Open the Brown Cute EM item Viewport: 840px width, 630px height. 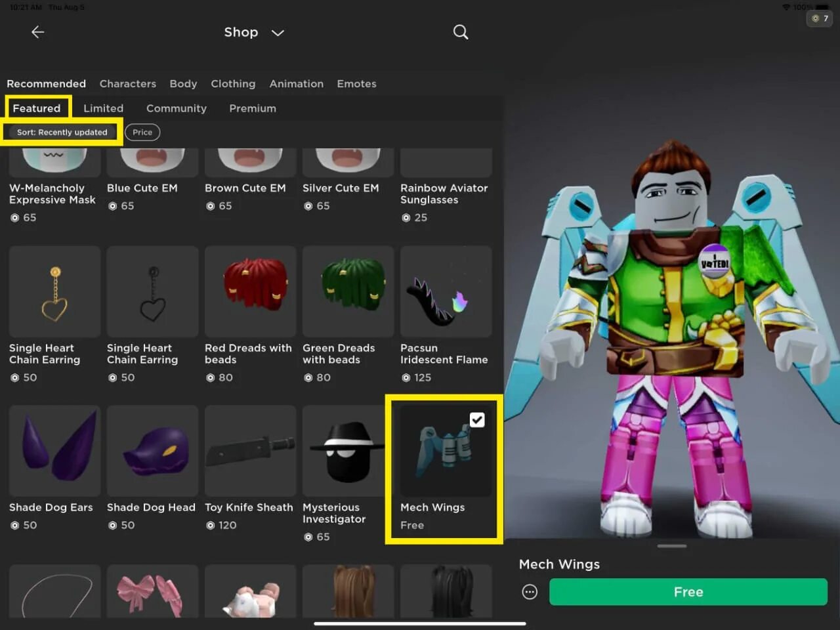[x=251, y=163]
